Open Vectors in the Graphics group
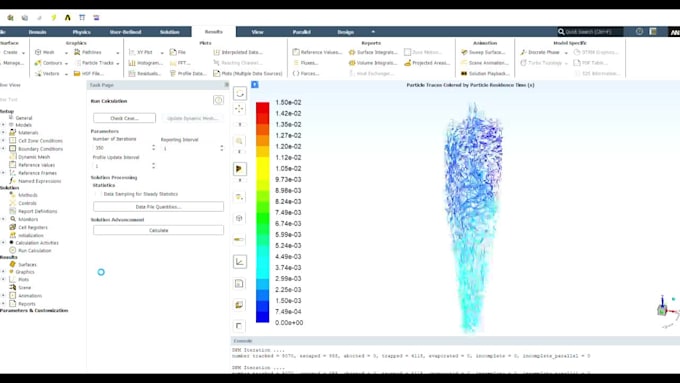680x383 pixels. (x=47, y=73)
